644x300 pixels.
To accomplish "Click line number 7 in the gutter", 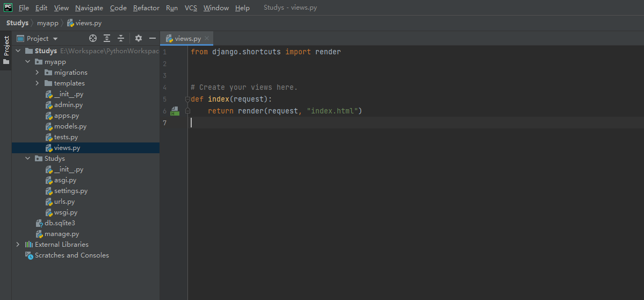I will point(165,123).
